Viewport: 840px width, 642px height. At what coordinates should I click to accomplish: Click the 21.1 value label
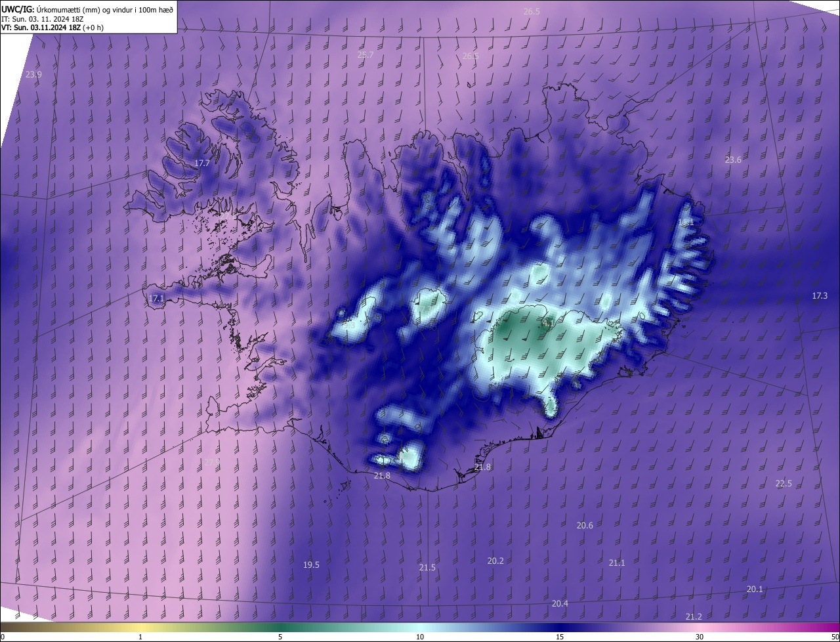point(617,563)
